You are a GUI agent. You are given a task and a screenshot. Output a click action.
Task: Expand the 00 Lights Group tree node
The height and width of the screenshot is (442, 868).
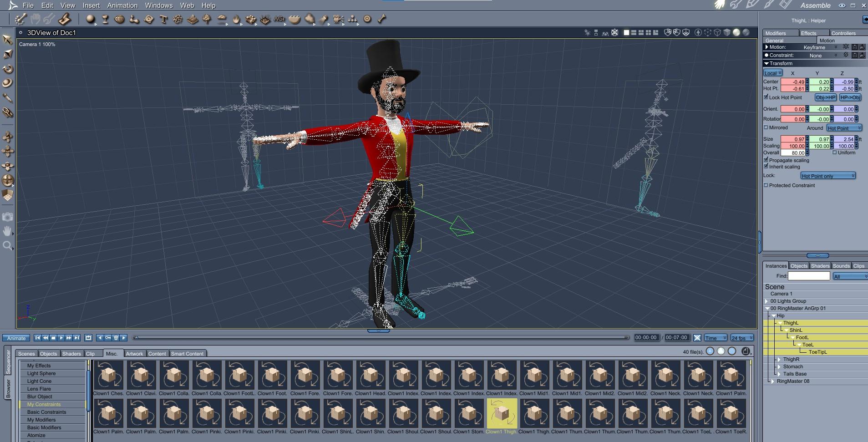(x=767, y=301)
